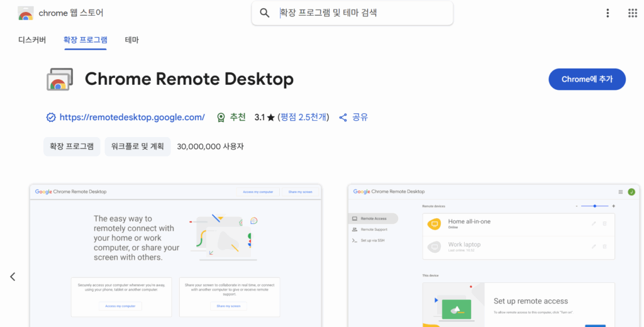Screen dimensions: 644x327
Task: Click the chrome 웹 스토어 title text
Action: pos(71,13)
